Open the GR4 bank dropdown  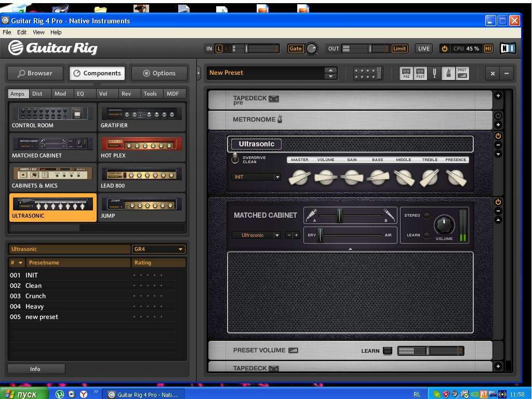point(158,249)
